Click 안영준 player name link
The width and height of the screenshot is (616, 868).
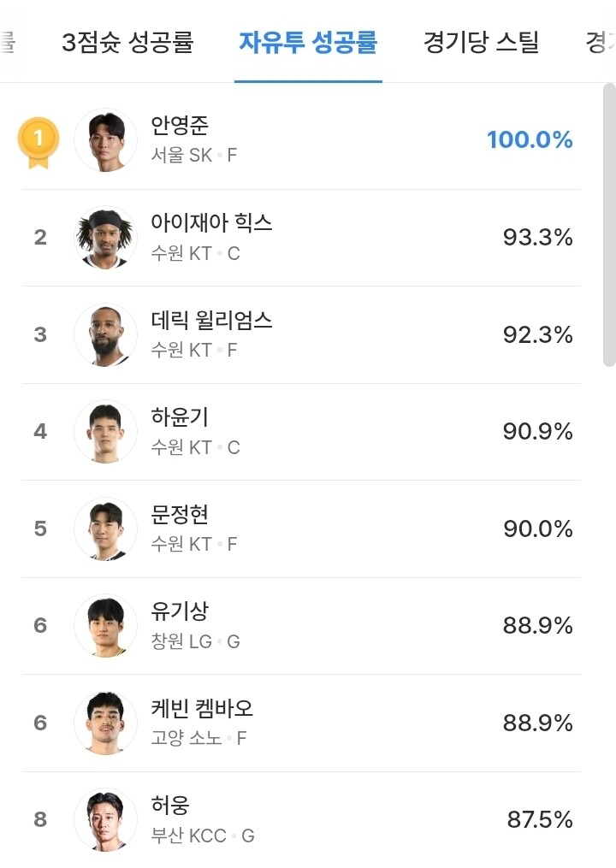[180, 127]
